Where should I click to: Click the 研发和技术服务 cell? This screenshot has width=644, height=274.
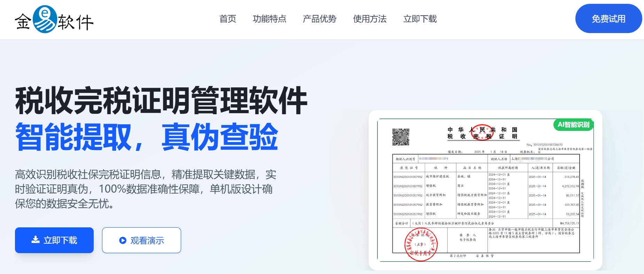click(469, 214)
